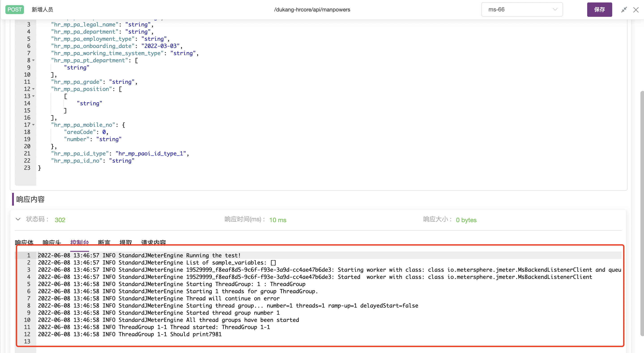Click the status code value 302
The height and width of the screenshot is (353, 644).
[x=60, y=220]
